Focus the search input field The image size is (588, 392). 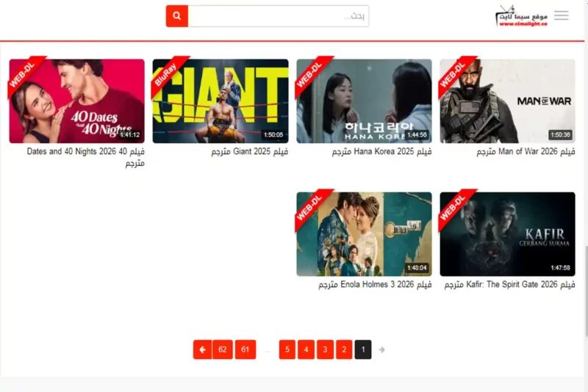click(x=279, y=16)
